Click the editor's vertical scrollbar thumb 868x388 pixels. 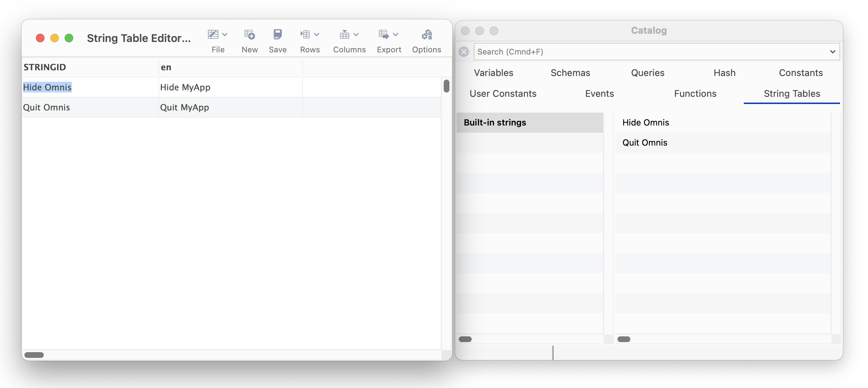pos(446,86)
